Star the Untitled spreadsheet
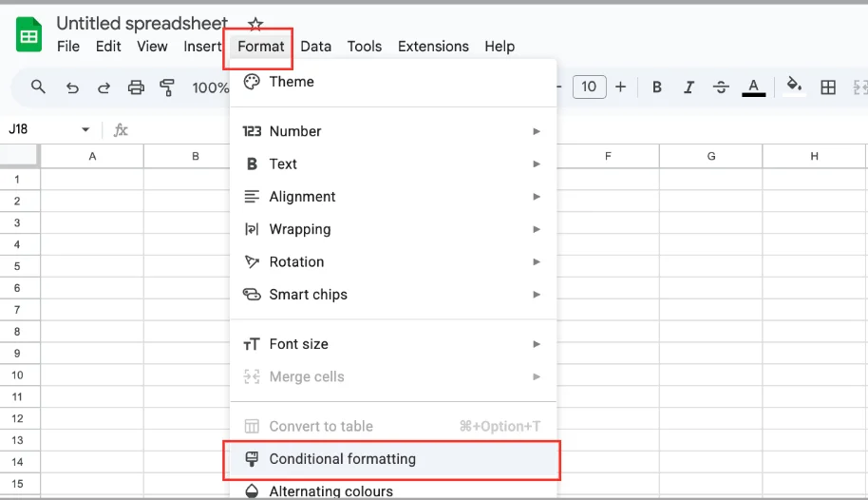 [x=255, y=24]
